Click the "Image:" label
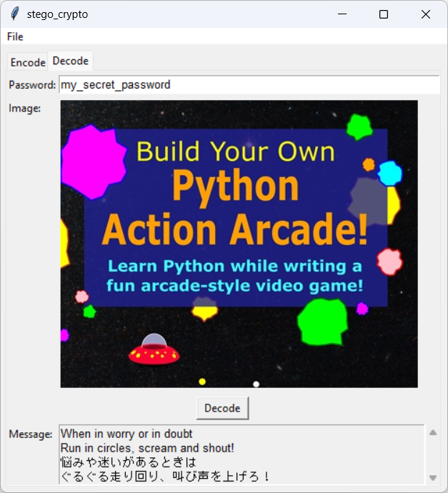This screenshot has height=493, width=448. tap(25, 109)
